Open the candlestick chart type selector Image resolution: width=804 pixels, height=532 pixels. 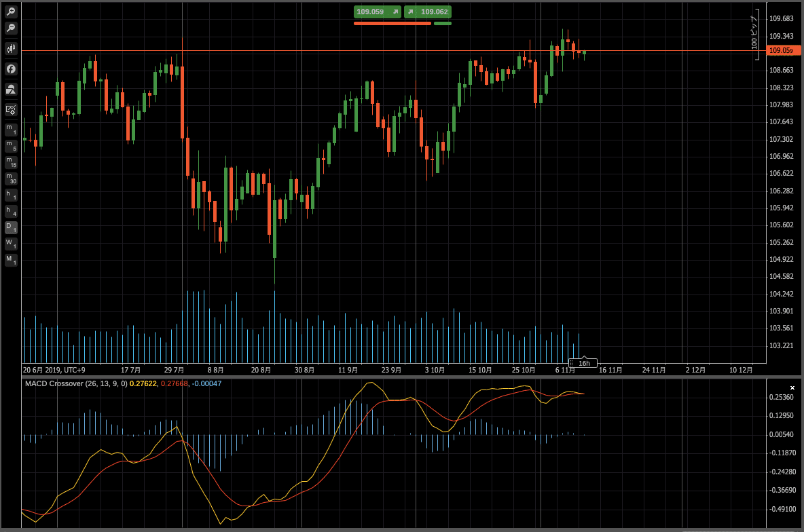[11, 49]
